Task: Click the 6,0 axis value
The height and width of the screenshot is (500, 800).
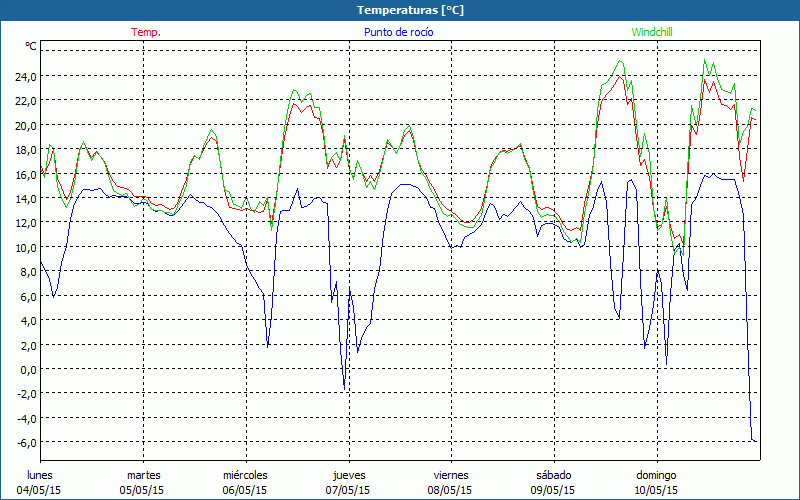Action: click(x=29, y=296)
